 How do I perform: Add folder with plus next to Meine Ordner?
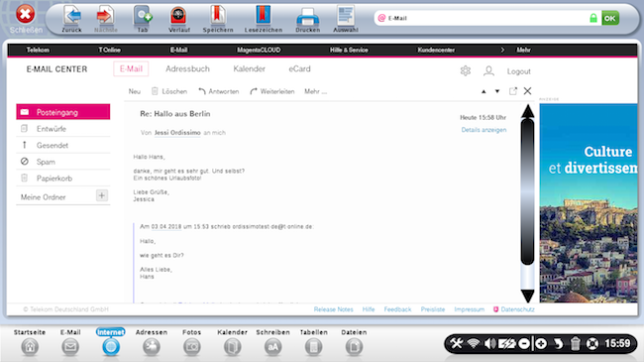[x=101, y=195]
